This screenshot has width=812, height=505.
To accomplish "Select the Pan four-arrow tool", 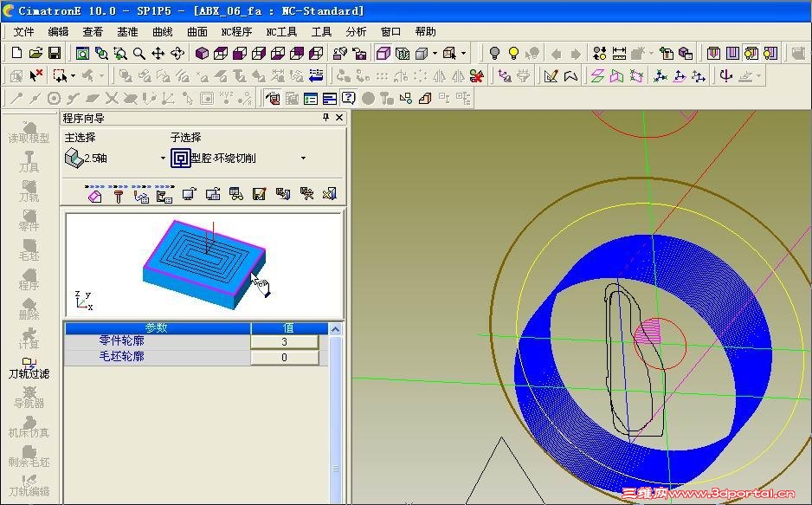I will 158,53.
